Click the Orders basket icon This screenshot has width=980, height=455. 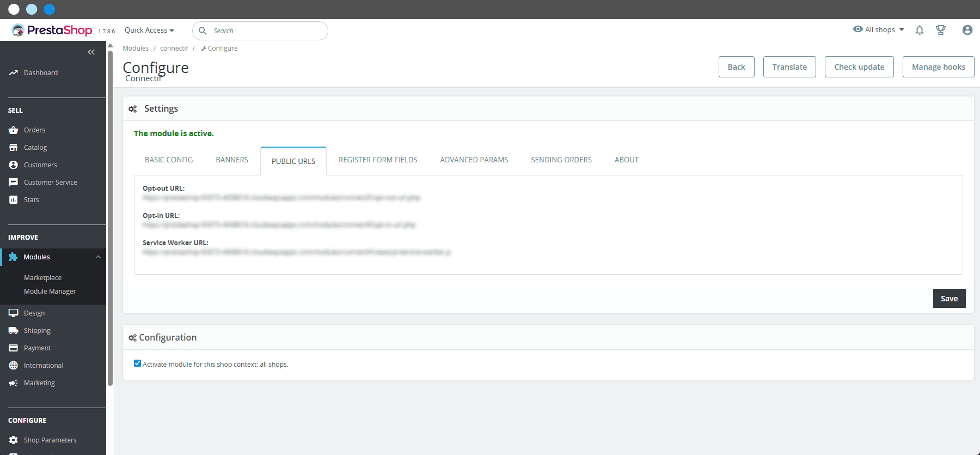point(14,130)
